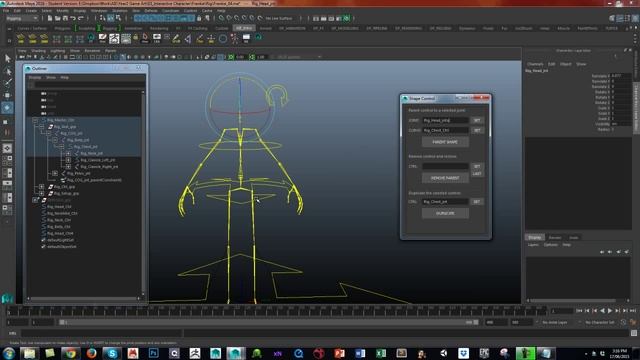This screenshot has height=360, width=640.
Task: Choose the Lasso select tool in toolbox
Action: 7,71
